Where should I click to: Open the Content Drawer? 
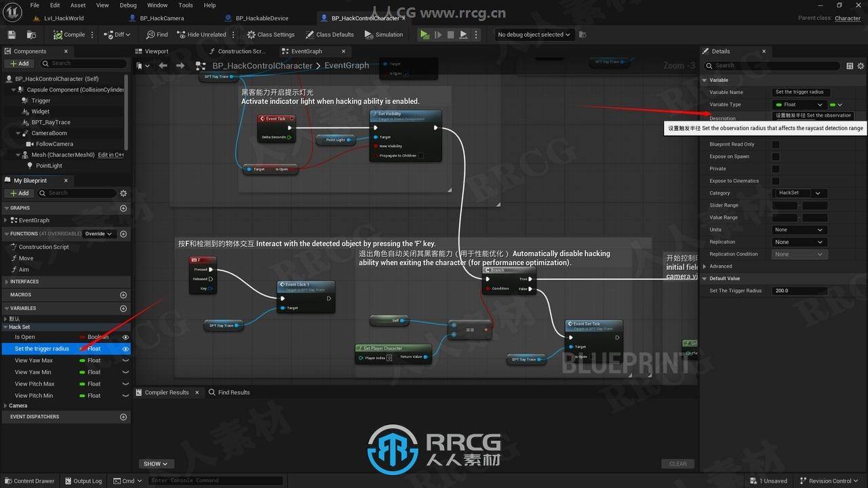click(x=29, y=481)
